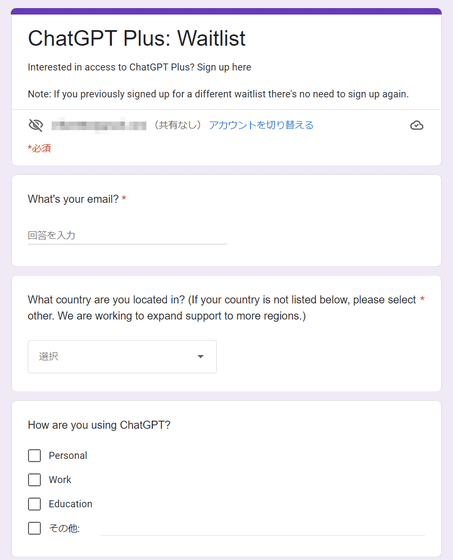Click the Education option label
Viewport: 453px width, 560px height.
point(70,504)
